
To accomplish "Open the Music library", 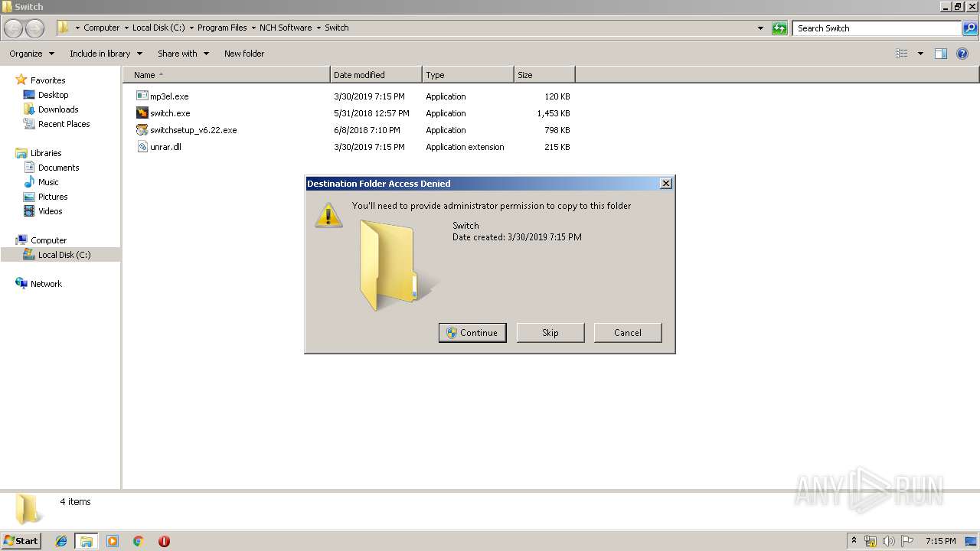I will click(x=48, y=182).
